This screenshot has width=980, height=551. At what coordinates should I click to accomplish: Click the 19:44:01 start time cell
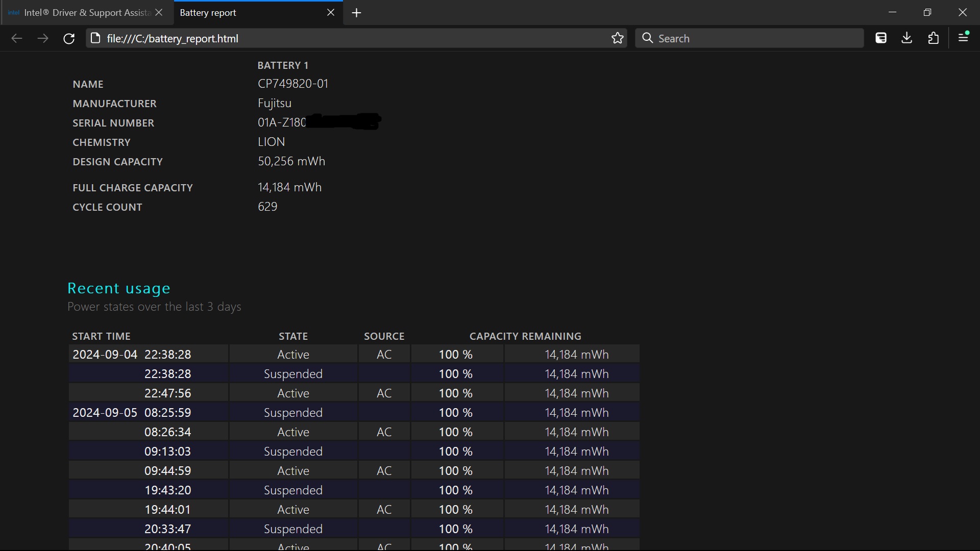(x=149, y=509)
